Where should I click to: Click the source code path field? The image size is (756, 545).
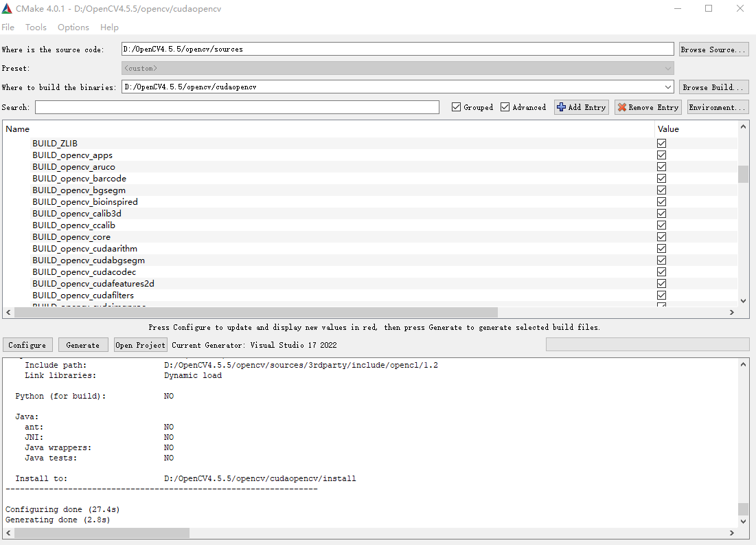coord(398,49)
